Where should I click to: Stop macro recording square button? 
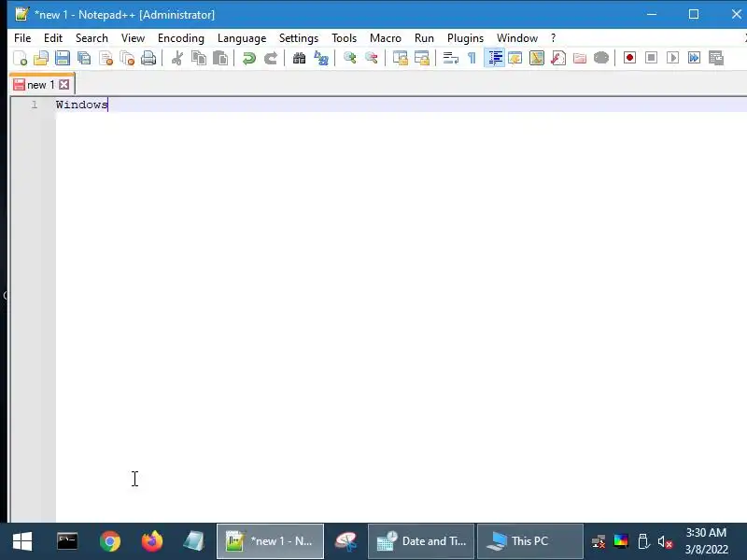tap(651, 58)
